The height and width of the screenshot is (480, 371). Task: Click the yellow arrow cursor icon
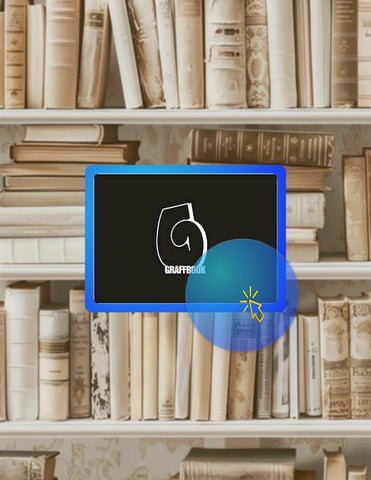(x=253, y=306)
